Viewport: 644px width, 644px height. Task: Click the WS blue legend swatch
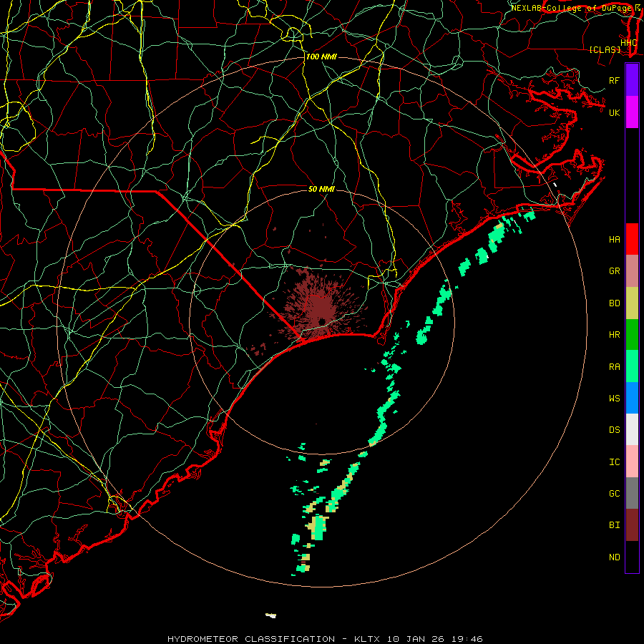click(632, 398)
